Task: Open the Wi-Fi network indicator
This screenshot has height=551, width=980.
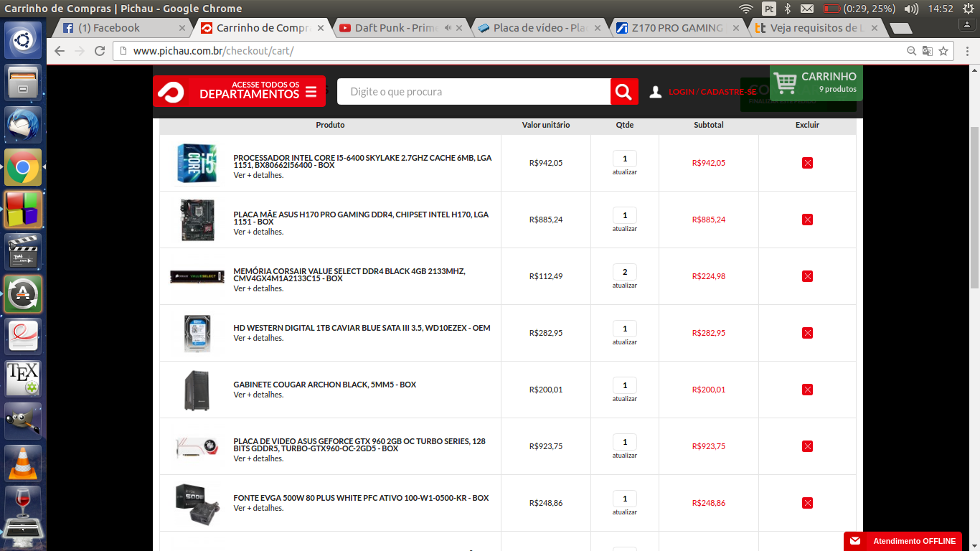Action: point(746,9)
